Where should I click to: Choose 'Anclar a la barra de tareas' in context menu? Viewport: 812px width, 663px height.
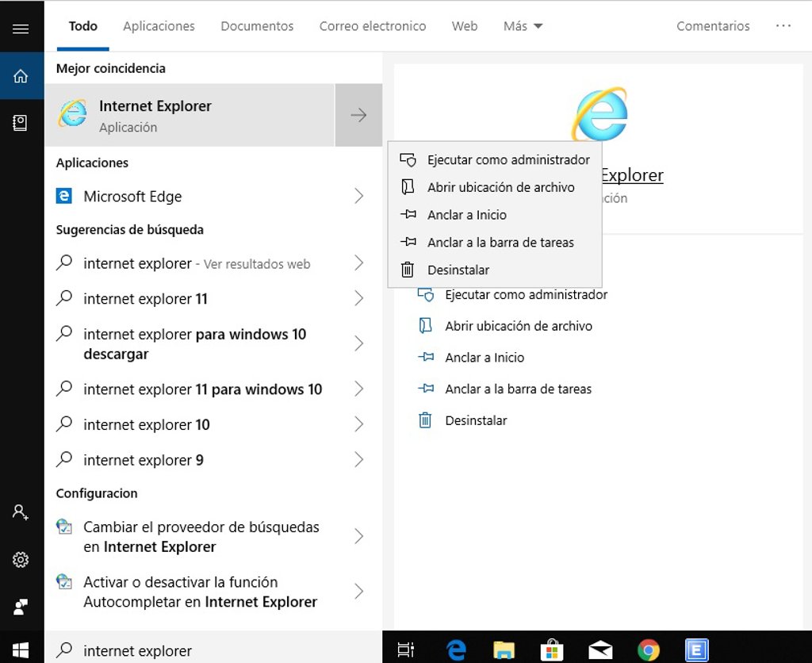coord(495,242)
